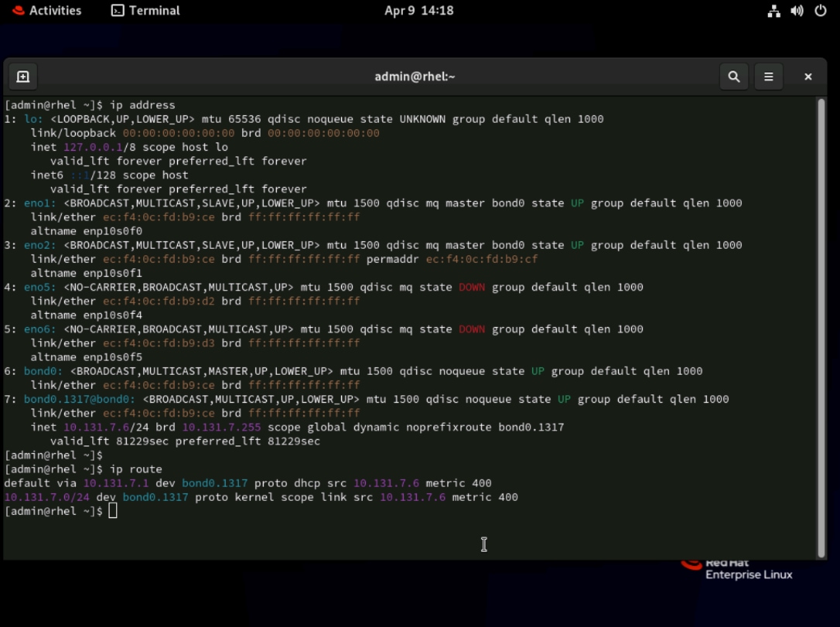Click permaddr ec:f4:0c:fd:b9:cf
Screen dimensions: 840x627
[482, 259]
